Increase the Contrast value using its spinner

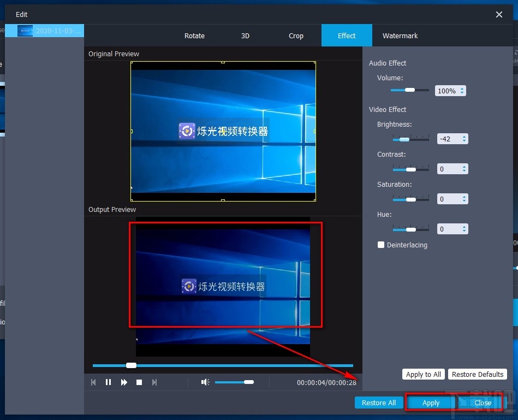pos(465,167)
